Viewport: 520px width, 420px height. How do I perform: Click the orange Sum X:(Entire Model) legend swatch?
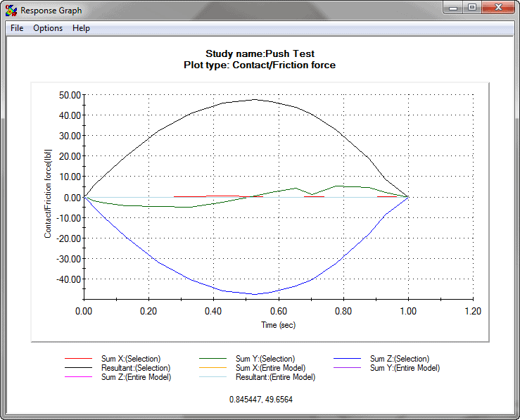pyautogui.click(x=213, y=368)
